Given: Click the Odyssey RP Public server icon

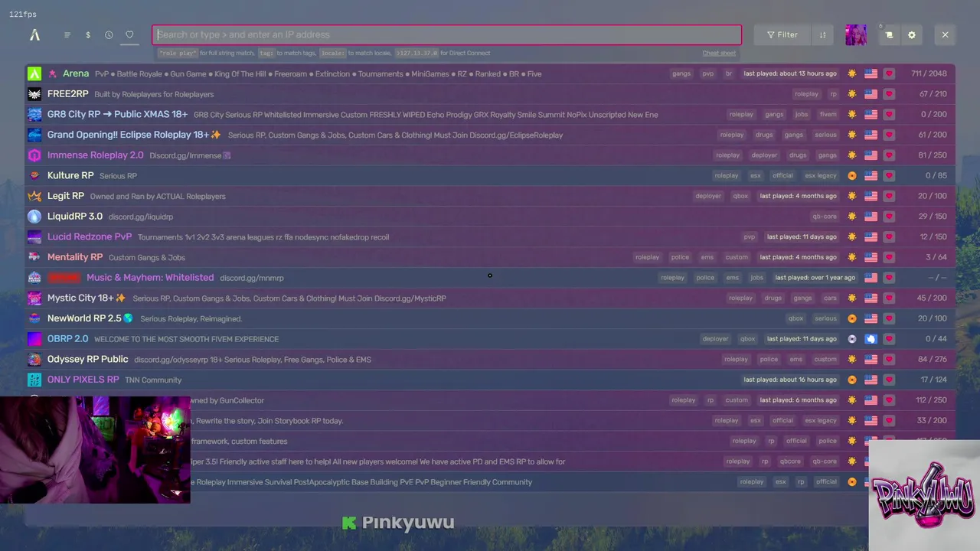Looking at the screenshot, I should coord(34,359).
